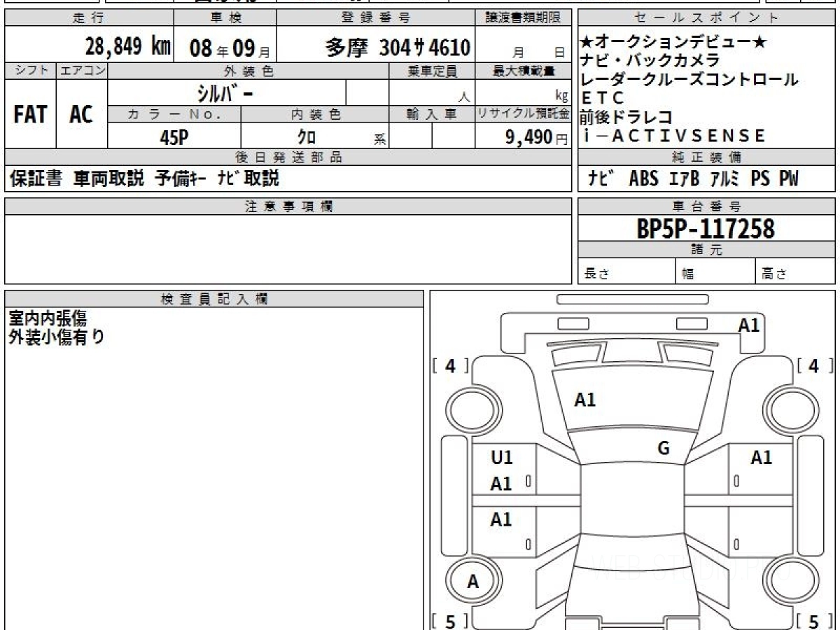The height and width of the screenshot is (630, 840).
Task: Click the A1 mark on the bumper
Action: (749, 325)
